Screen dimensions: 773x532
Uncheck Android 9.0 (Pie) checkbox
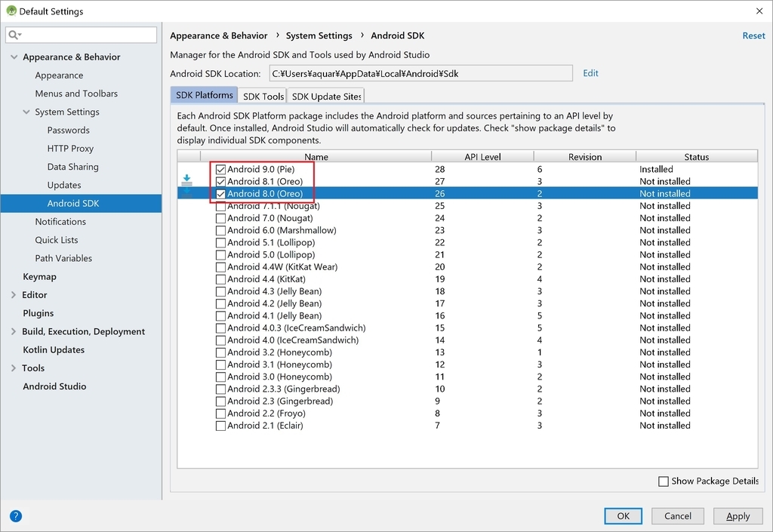coord(220,170)
